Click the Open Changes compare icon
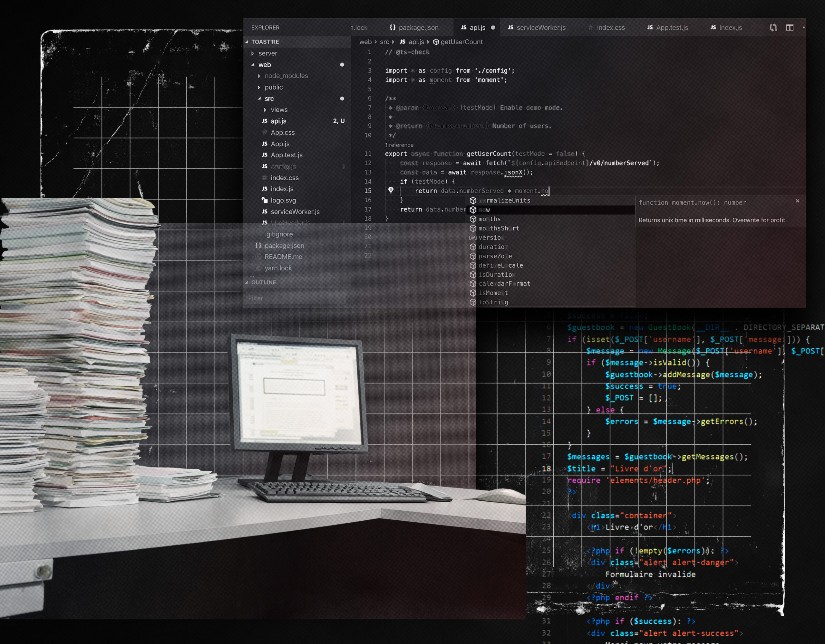This screenshot has height=644, width=825. pos(773,28)
